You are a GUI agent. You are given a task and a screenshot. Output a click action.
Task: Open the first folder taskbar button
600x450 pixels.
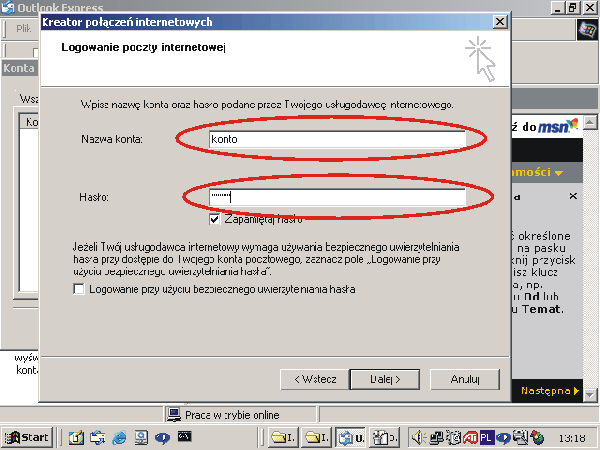(284, 437)
